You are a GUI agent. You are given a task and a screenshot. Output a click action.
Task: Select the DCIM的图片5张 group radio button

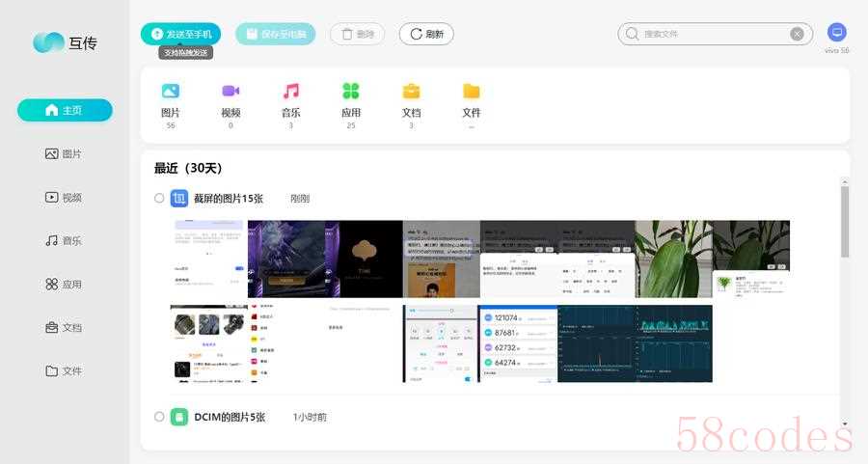pyautogui.click(x=159, y=417)
